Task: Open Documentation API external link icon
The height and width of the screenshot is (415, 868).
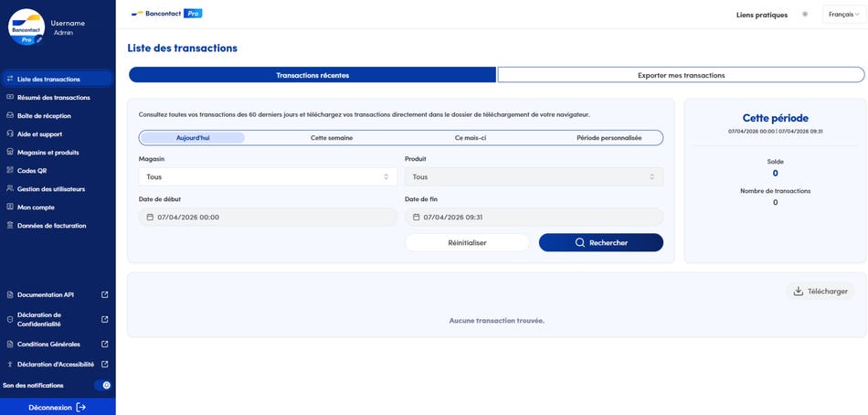Action: [104, 294]
